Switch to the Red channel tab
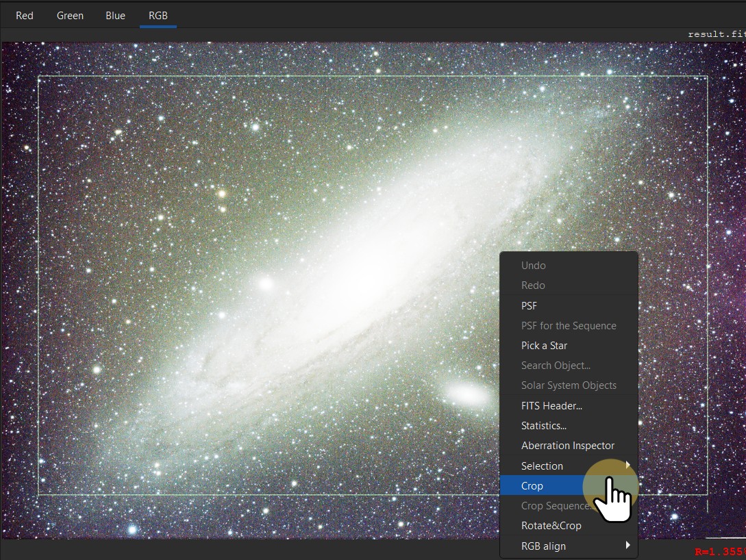Image resolution: width=746 pixels, height=560 pixels. tap(25, 15)
